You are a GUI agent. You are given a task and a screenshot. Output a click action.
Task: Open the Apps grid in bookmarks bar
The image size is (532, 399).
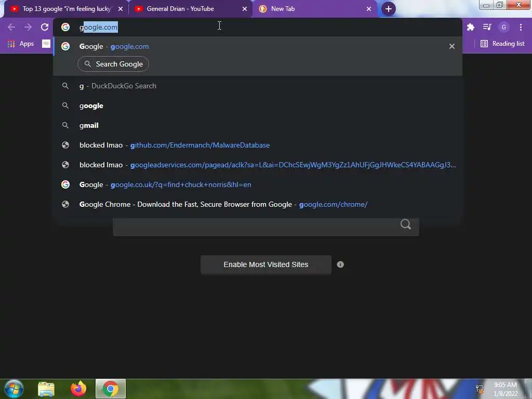pos(21,44)
